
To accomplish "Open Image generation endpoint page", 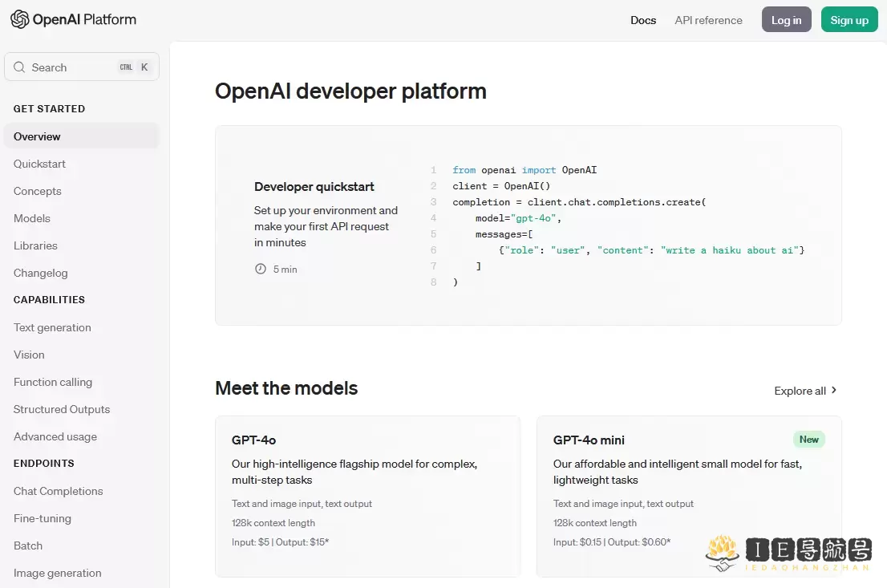I will pos(58,574).
